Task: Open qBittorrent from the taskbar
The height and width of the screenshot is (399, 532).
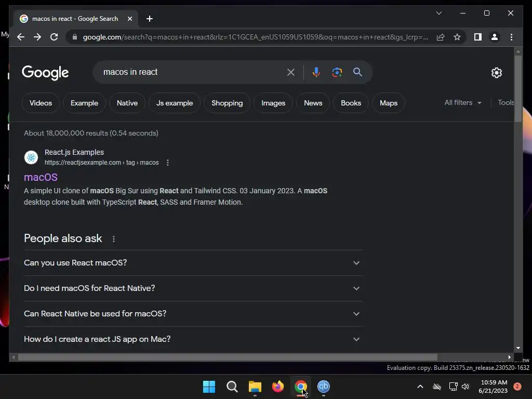Action: (x=324, y=387)
